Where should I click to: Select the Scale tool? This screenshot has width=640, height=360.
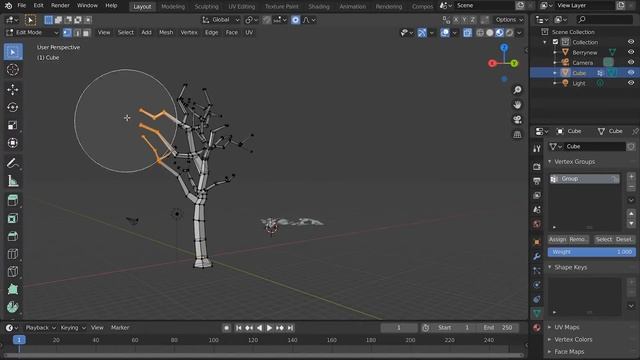point(13,125)
